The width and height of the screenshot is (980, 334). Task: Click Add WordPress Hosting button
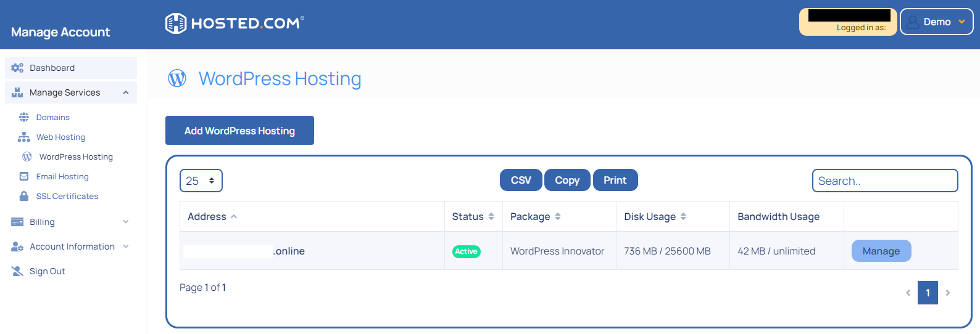point(239,131)
